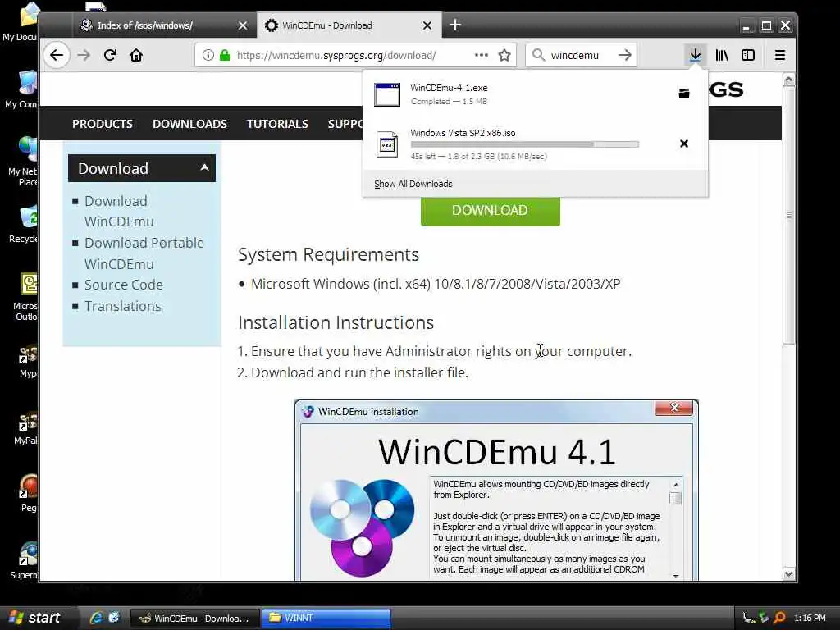Image resolution: width=840 pixels, height=630 pixels.
Task: Click the green padlock security icon
Action: point(225,55)
